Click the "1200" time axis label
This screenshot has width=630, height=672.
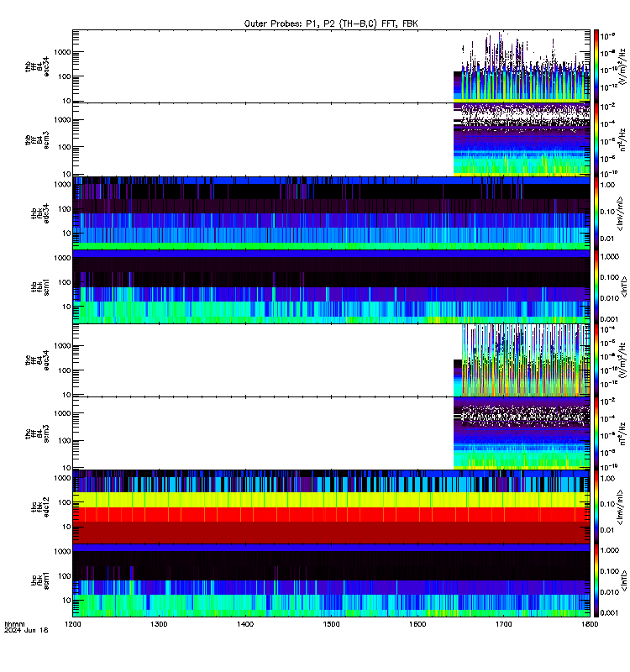[x=72, y=624]
